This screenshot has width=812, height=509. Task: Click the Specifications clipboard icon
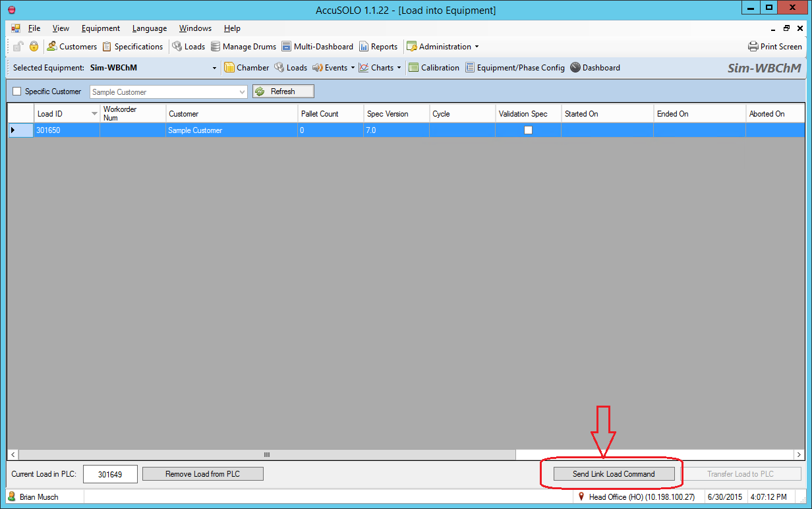pos(107,47)
